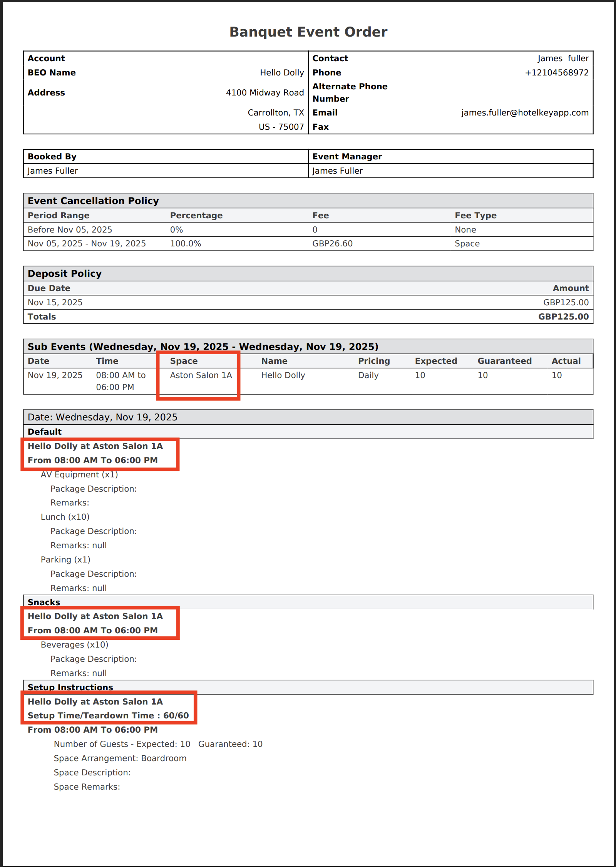The width and height of the screenshot is (616, 867).
Task: Click the Before Nov 05, 2025 period row
Action: tap(70, 230)
